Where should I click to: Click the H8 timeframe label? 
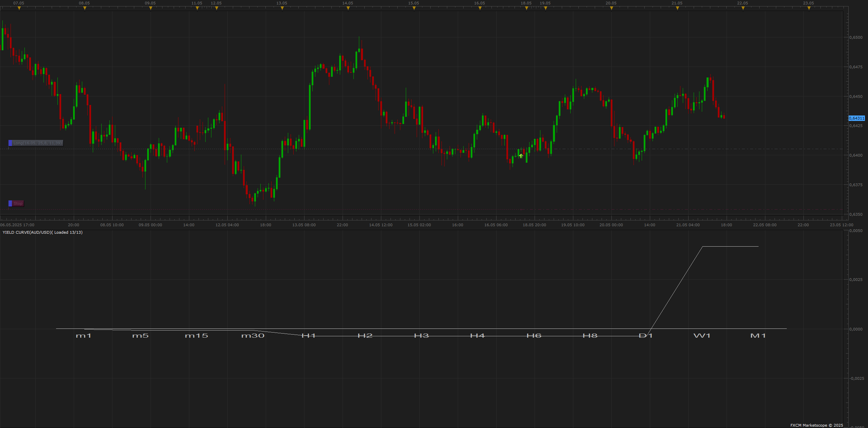[x=590, y=336]
